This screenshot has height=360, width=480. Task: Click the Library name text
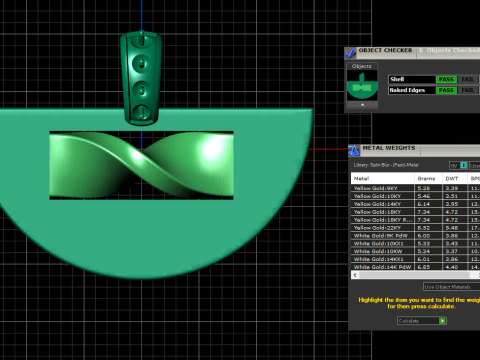click(386, 165)
